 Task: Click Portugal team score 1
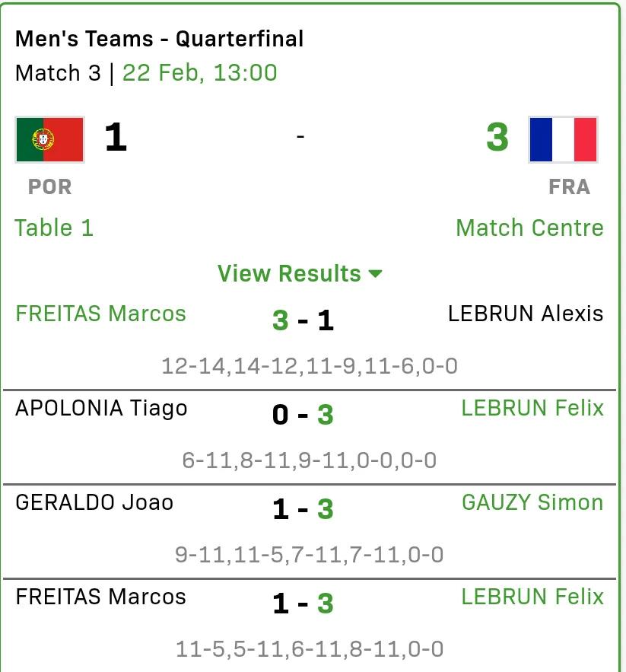point(116,137)
